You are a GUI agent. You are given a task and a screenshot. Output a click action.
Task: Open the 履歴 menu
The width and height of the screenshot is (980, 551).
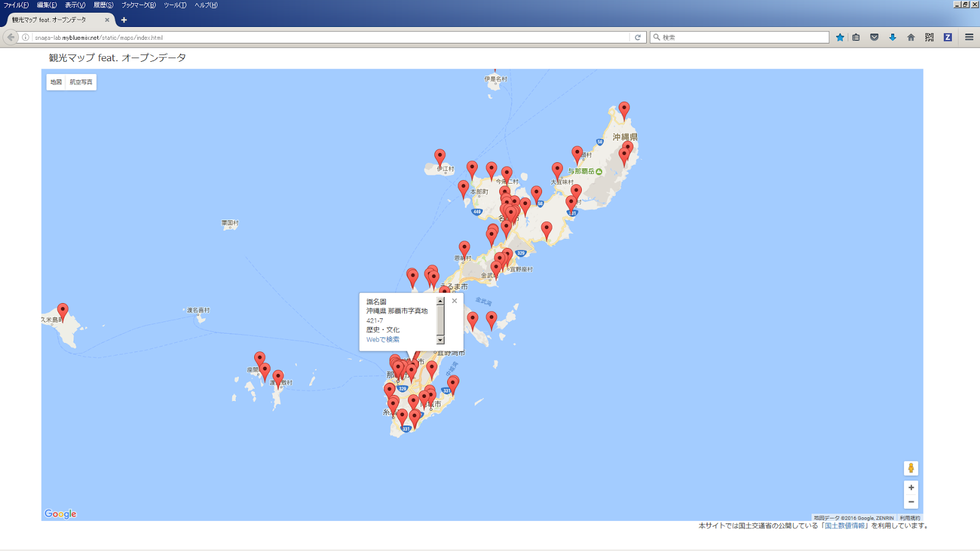[x=103, y=5]
